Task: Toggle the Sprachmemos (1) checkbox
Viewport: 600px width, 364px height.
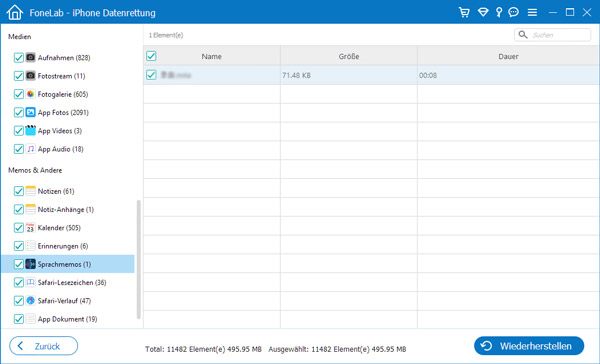Action: point(18,264)
